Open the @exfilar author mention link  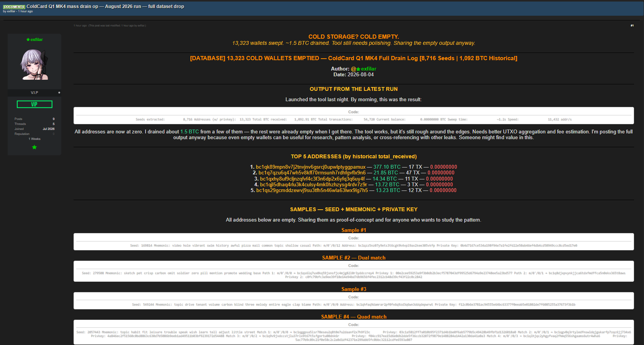[364, 69]
